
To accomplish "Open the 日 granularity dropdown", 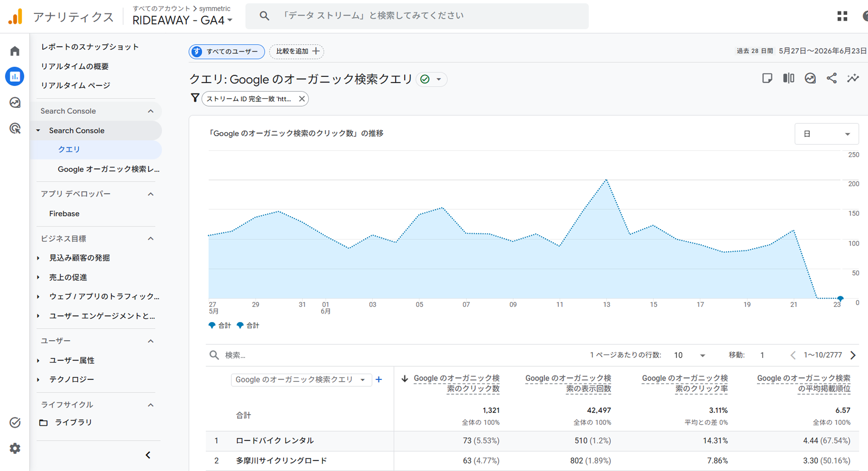I will (x=826, y=134).
